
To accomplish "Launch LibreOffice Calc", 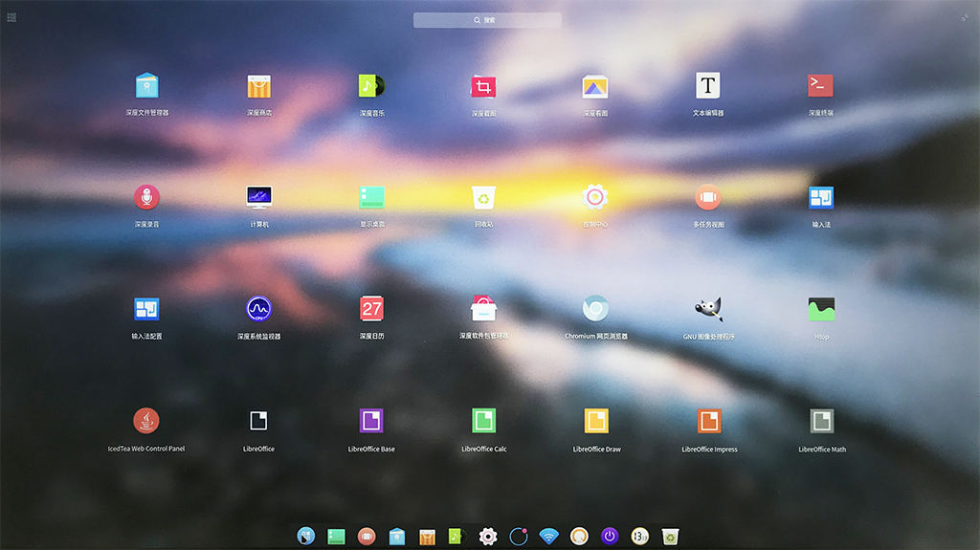I will click(x=483, y=421).
